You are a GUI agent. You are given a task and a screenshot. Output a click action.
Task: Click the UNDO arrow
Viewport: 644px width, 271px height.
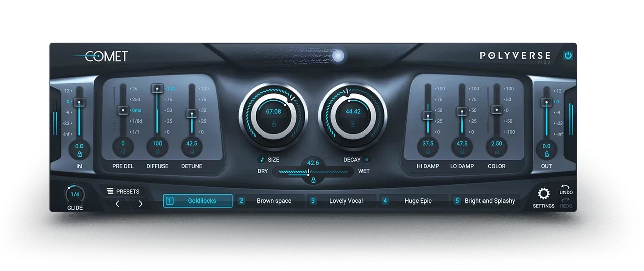point(566,187)
